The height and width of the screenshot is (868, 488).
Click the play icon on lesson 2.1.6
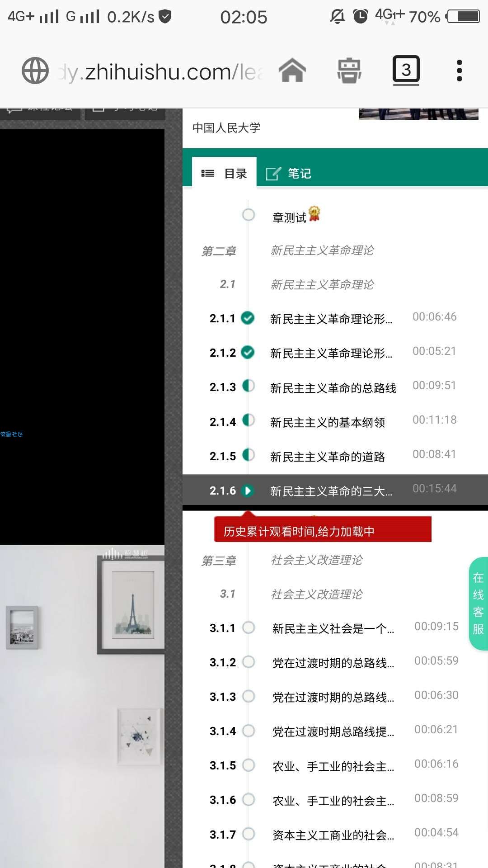[x=248, y=491]
